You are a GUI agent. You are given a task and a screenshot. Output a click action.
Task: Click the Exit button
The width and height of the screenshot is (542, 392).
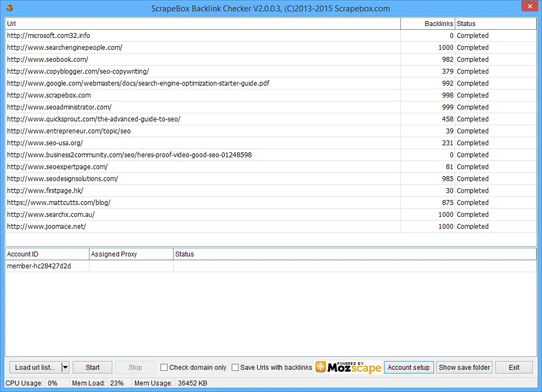pyautogui.click(x=514, y=368)
